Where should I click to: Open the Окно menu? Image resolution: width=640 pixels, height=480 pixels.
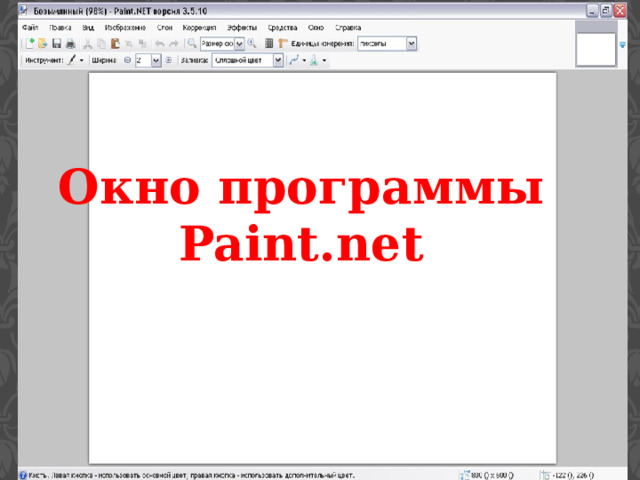coord(316,28)
